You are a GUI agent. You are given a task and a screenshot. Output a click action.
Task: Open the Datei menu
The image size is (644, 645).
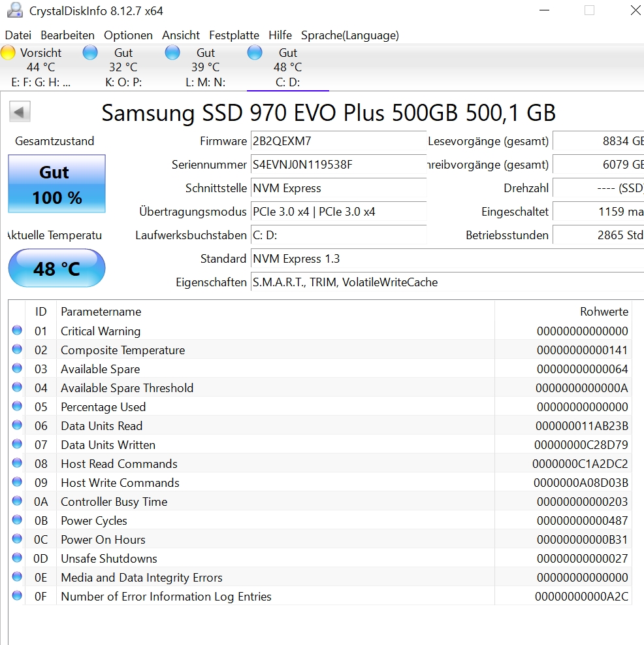click(18, 35)
